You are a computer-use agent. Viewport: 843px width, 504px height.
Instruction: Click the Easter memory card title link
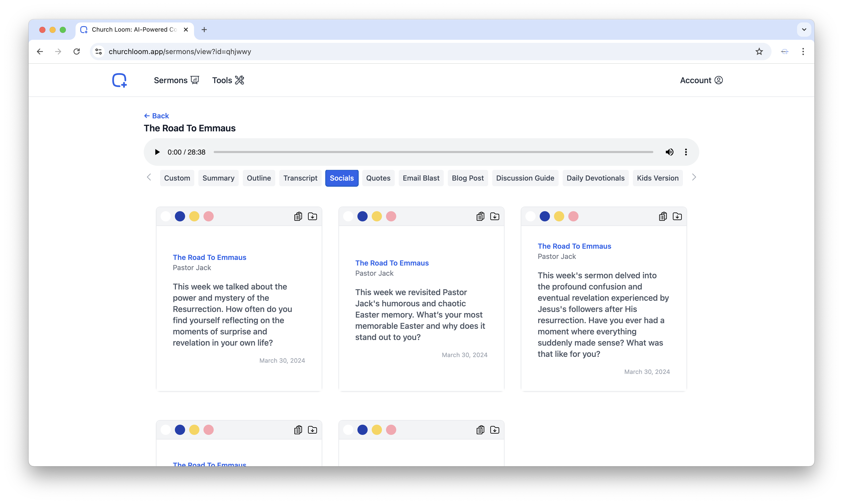point(392,263)
